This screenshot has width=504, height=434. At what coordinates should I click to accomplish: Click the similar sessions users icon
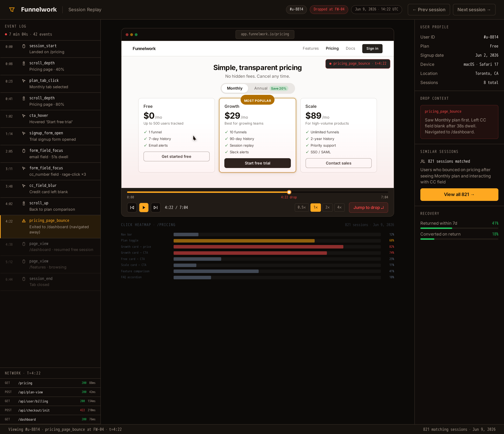pos(423,161)
